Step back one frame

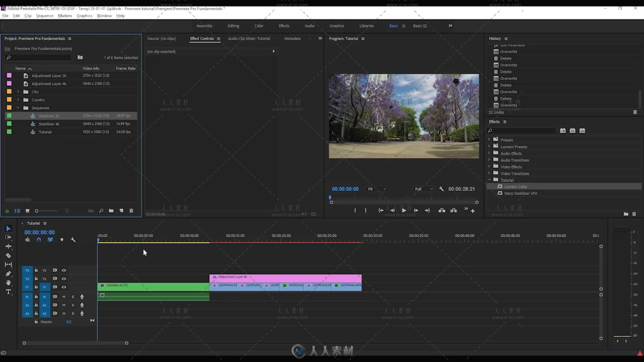(x=392, y=210)
